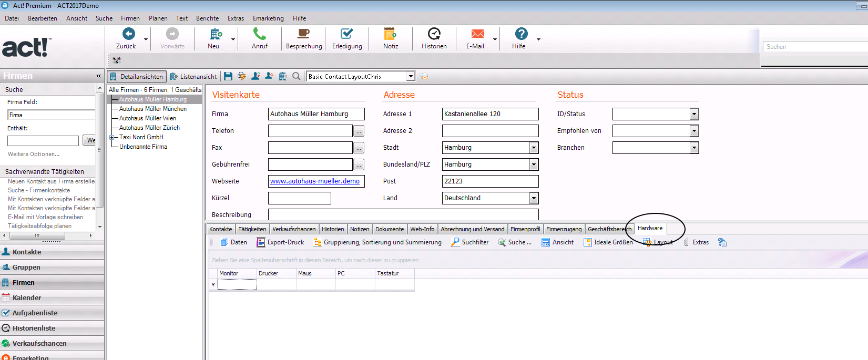Screen dimensions: 868x360
Task: Open Gruppierung, Sortierung und Summierung
Action: pyautogui.click(x=377, y=242)
